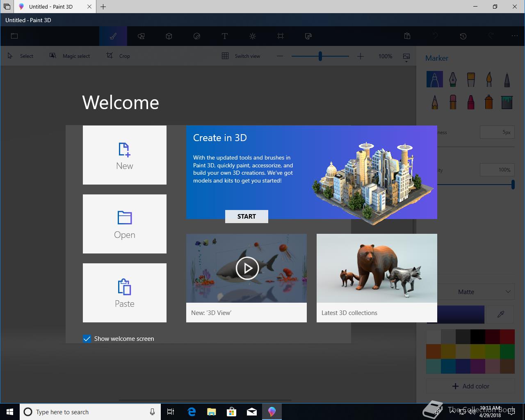This screenshot has height=420, width=525.
Task: Uncheck Show welcome screen checkbox
Action: pos(87,339)
